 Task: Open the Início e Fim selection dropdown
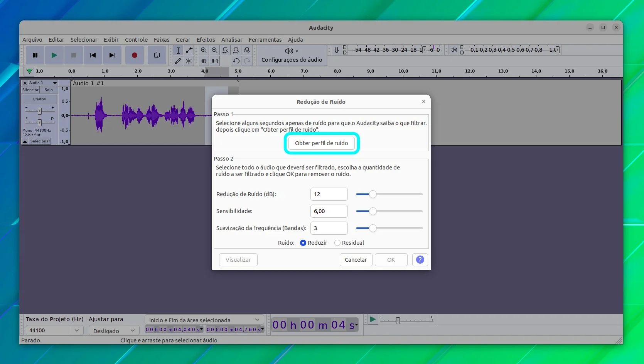[204, 320]
